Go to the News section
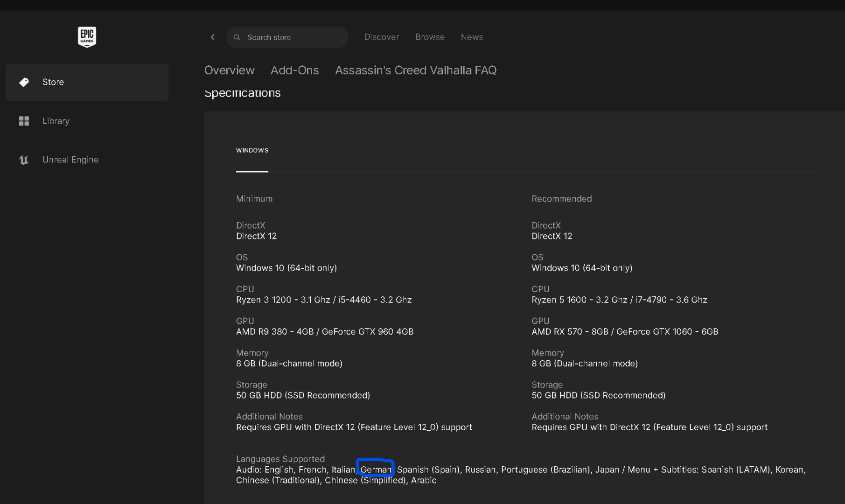Viewport: 845px width, 504px height. pos(472,37)
